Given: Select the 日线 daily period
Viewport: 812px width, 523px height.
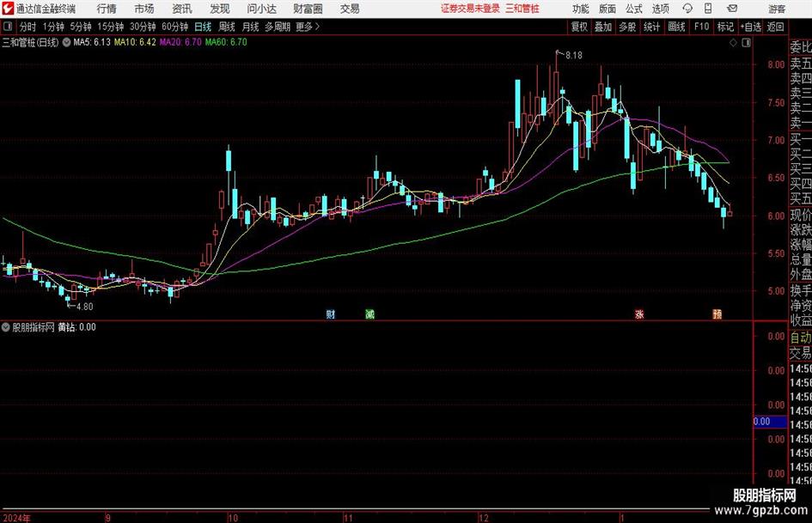Looking at the screenshot, I should coord(203,27).
